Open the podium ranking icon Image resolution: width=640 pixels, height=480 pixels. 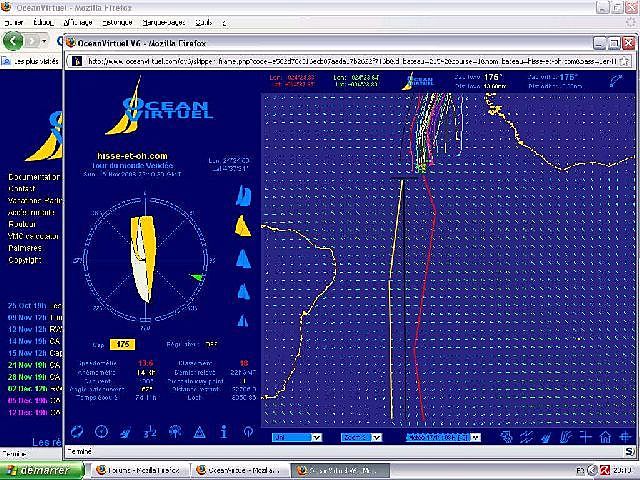[150, 432]
